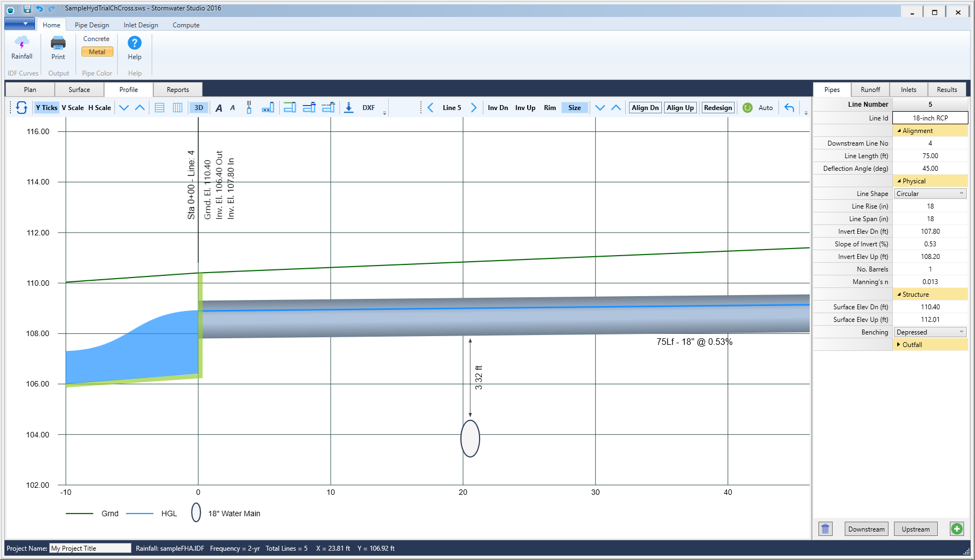Click the delete trash icon in the Pipes panel

tap(825, 529)
